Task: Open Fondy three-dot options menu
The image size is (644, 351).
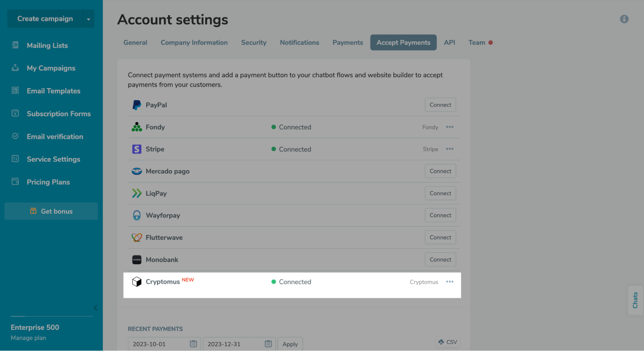Action: tap(450, 127)
